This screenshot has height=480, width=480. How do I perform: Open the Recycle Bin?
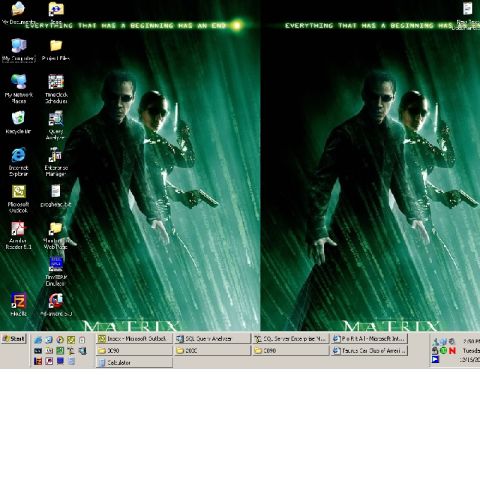18,123
